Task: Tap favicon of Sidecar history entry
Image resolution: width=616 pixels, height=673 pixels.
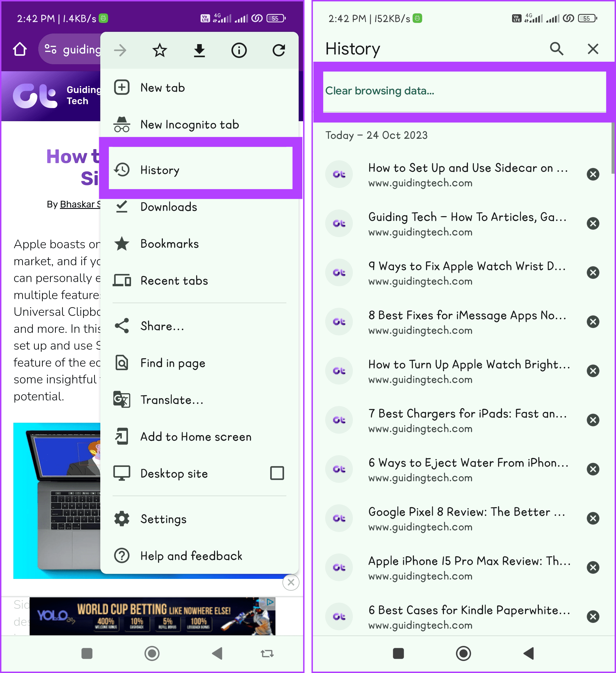Action: click(339, 174)
